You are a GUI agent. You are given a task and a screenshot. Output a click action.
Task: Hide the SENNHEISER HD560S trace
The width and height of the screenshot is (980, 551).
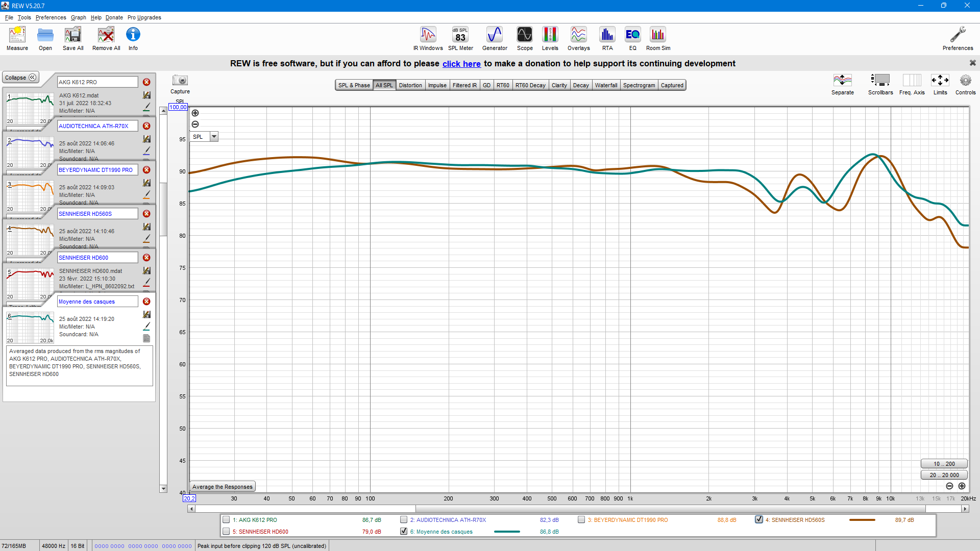click(x=759, y=520)
